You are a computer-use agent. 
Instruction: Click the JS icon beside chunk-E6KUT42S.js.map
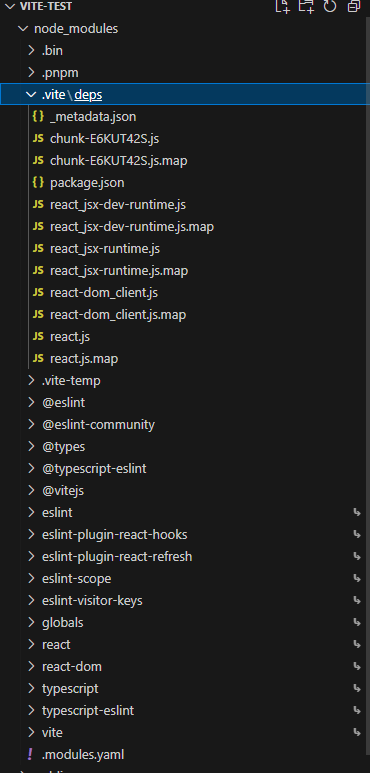[x=38, y=161]
